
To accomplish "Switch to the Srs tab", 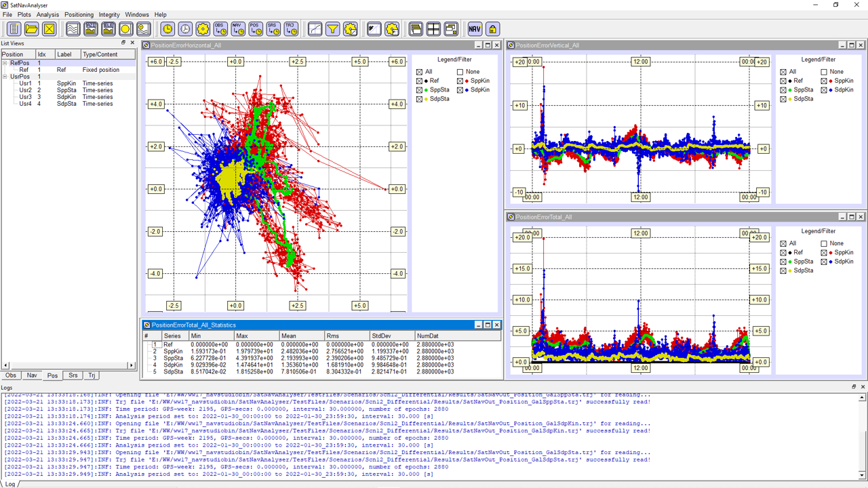I will tap(73, 375).
